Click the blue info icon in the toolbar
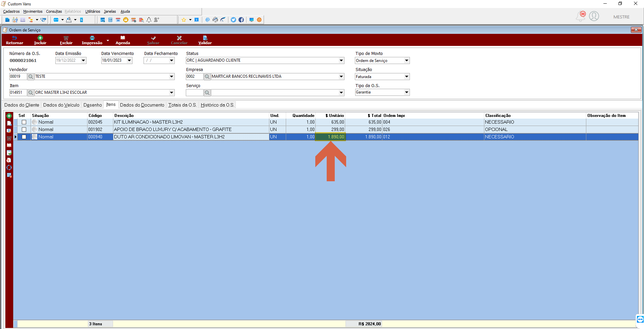644x329 pixels. tap(197, 20)
